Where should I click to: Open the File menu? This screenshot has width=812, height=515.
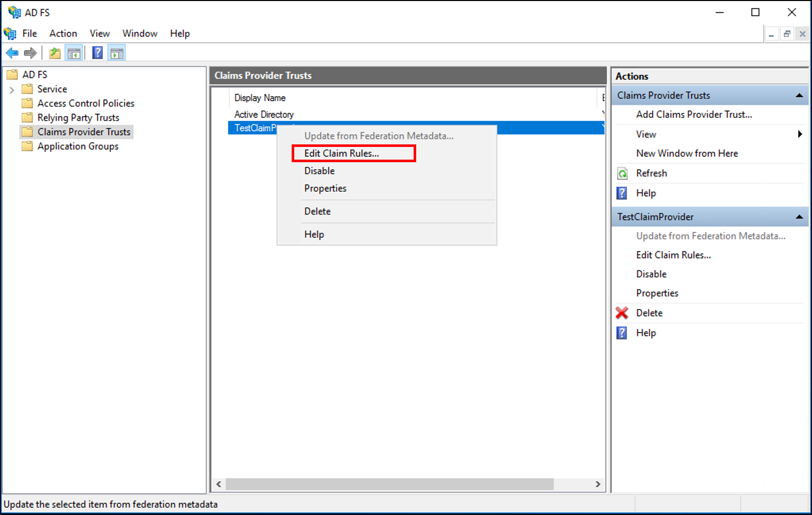pyautogui.click(x=29, y=34)
